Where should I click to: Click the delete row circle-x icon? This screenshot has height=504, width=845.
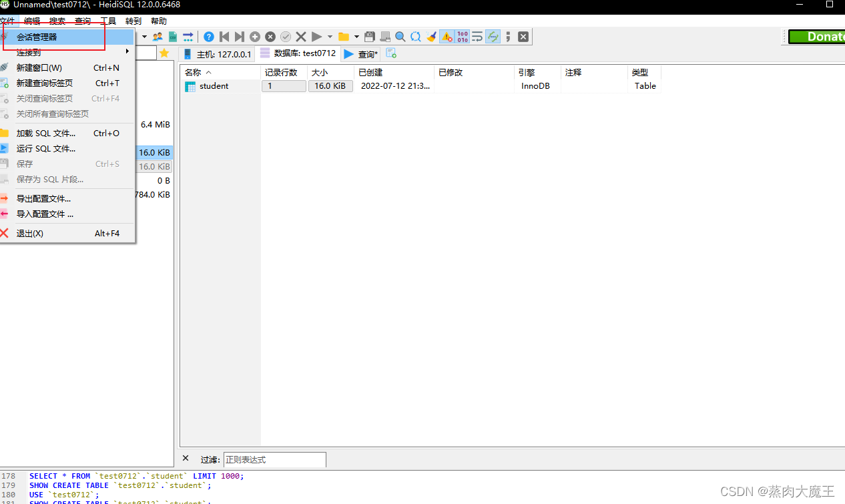(x=270, y=37)
